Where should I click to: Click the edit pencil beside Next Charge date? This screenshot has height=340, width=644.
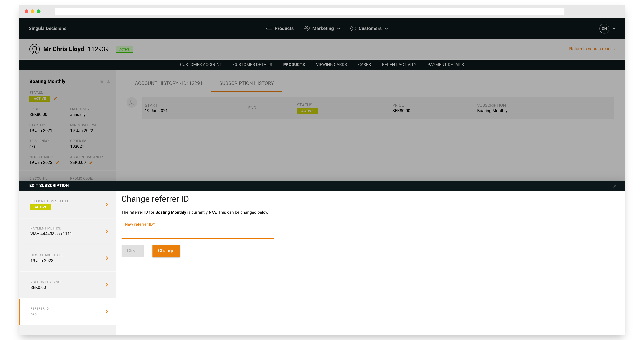(57, 163)
